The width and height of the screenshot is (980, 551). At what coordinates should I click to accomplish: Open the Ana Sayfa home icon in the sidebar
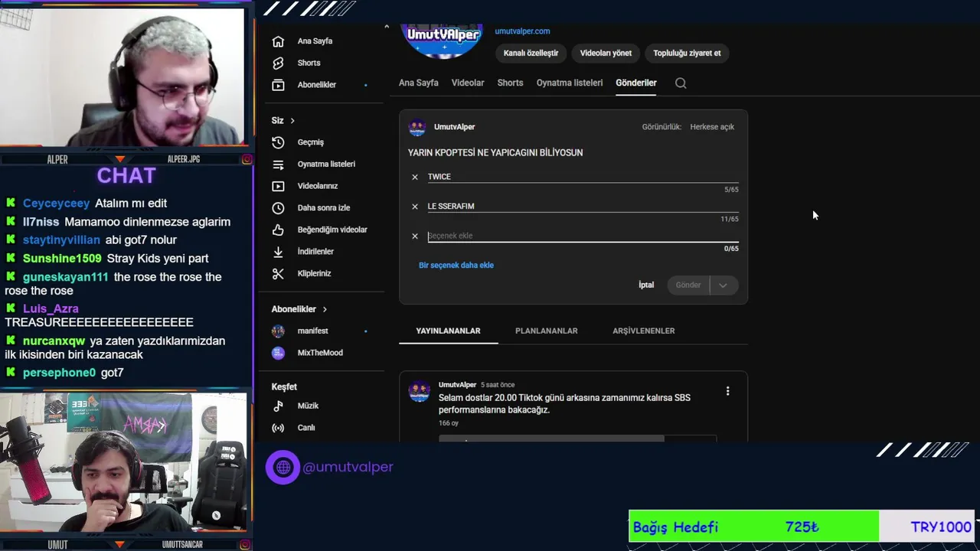278,41
